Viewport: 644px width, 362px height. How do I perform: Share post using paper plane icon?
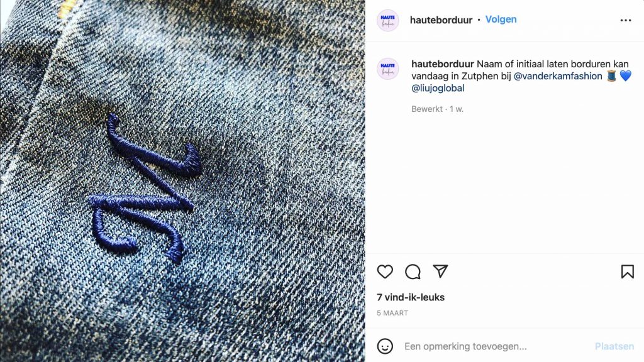tap(440, 271)
